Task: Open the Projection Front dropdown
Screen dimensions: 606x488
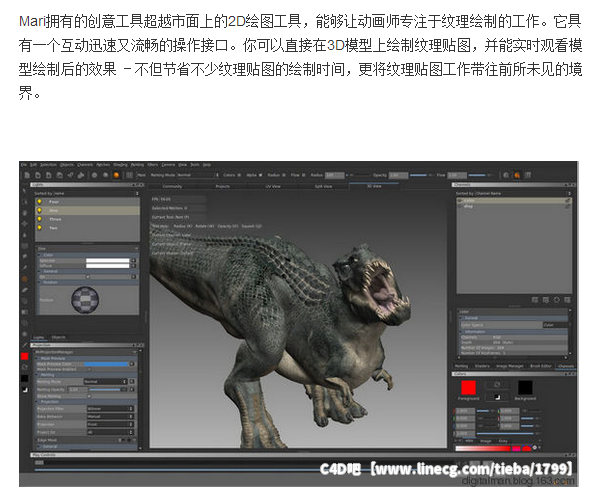Action: [110, 424]
